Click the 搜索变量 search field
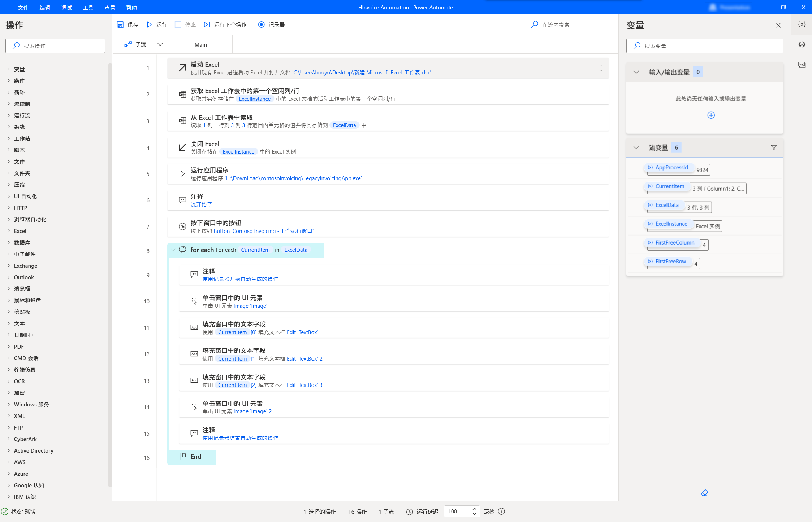812x522 pixels. click(x=704, y=46)
